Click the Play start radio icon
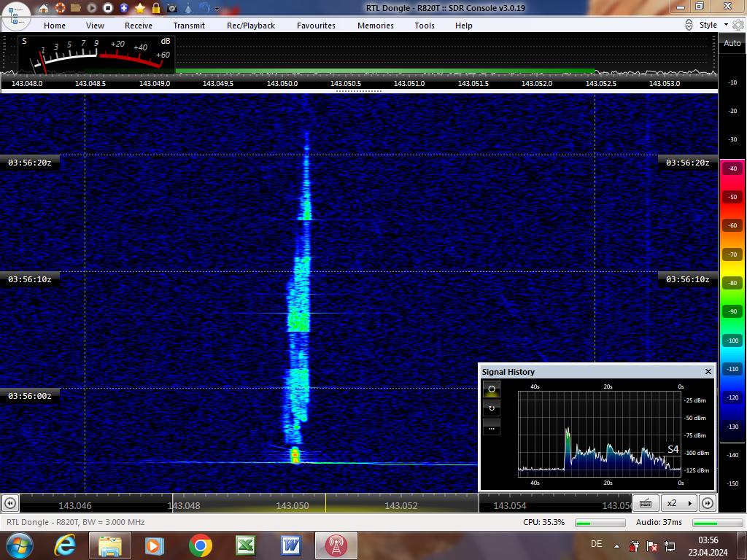Screen dimensions: 747x560 [x=92, y=8]
